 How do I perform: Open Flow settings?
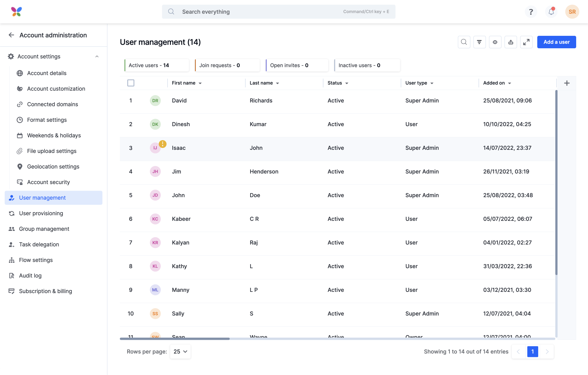point(36,260)
